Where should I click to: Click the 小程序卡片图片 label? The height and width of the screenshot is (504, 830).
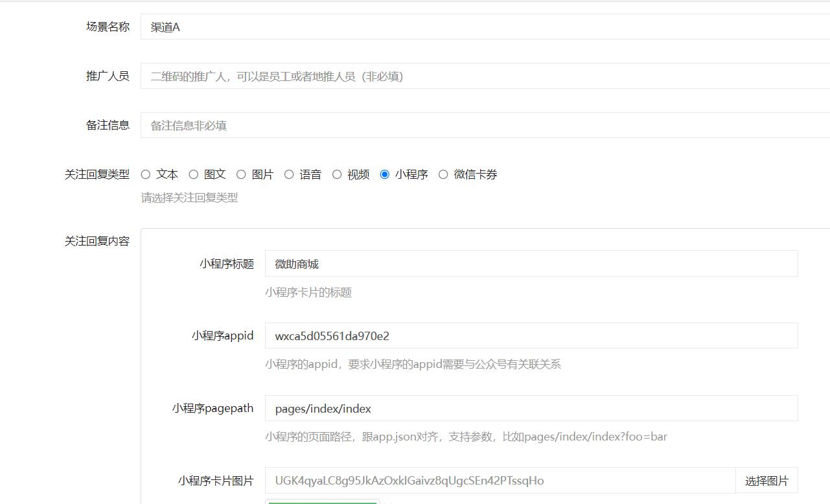216,481
